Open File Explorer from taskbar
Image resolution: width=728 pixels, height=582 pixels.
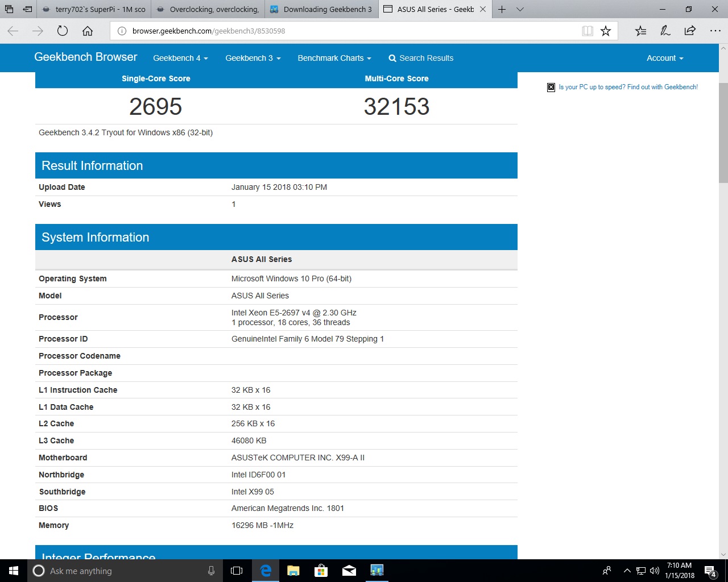point(293,571)
